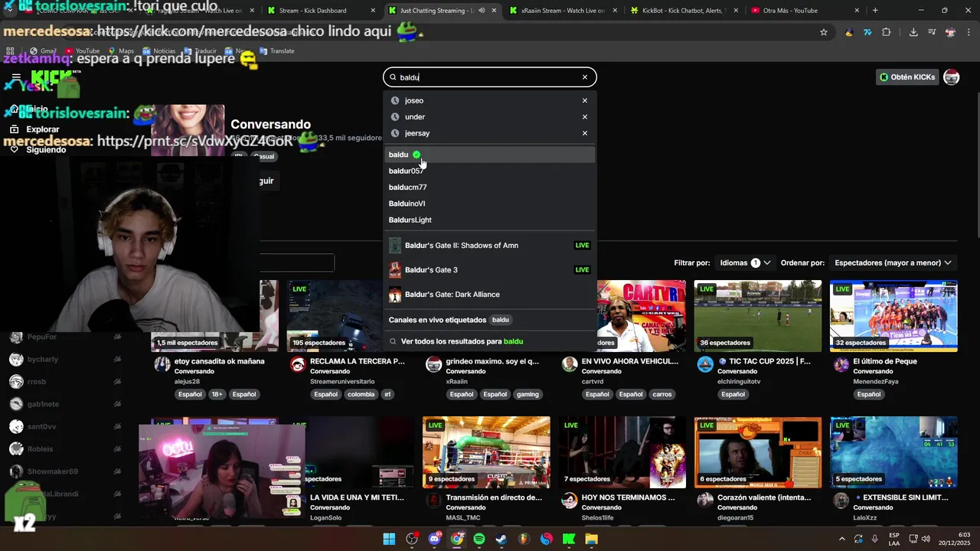Open the Kick app from the taskbar
980x551 pixels.
(x=569, y=539)
